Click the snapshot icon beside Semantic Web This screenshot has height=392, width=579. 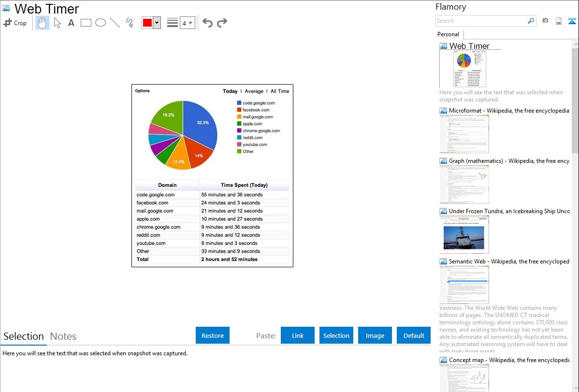coord(444,261)
